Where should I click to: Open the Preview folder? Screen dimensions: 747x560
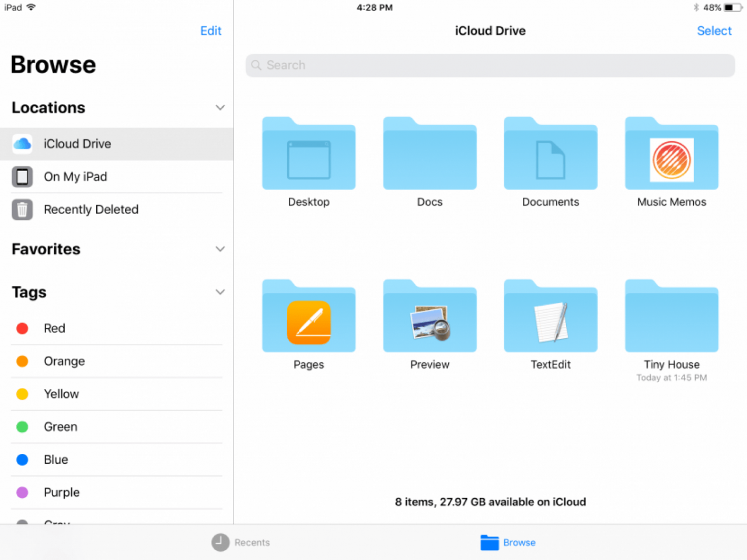pyautogui.click(x=430, y=316)
